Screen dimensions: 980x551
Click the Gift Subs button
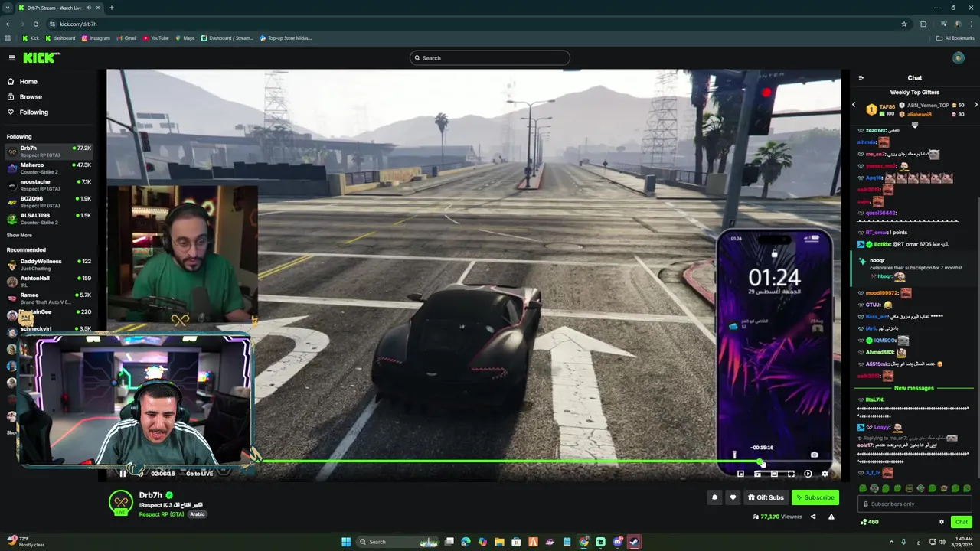[766, 497]
